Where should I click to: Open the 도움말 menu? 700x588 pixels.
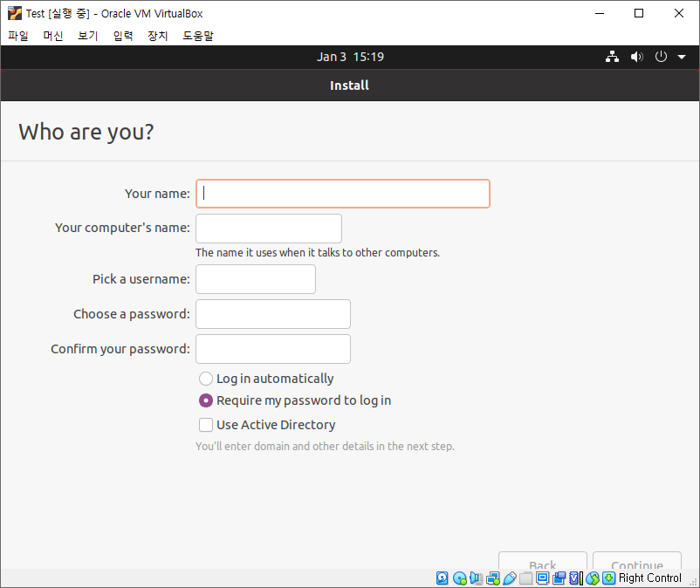click(x=198, y=36)
